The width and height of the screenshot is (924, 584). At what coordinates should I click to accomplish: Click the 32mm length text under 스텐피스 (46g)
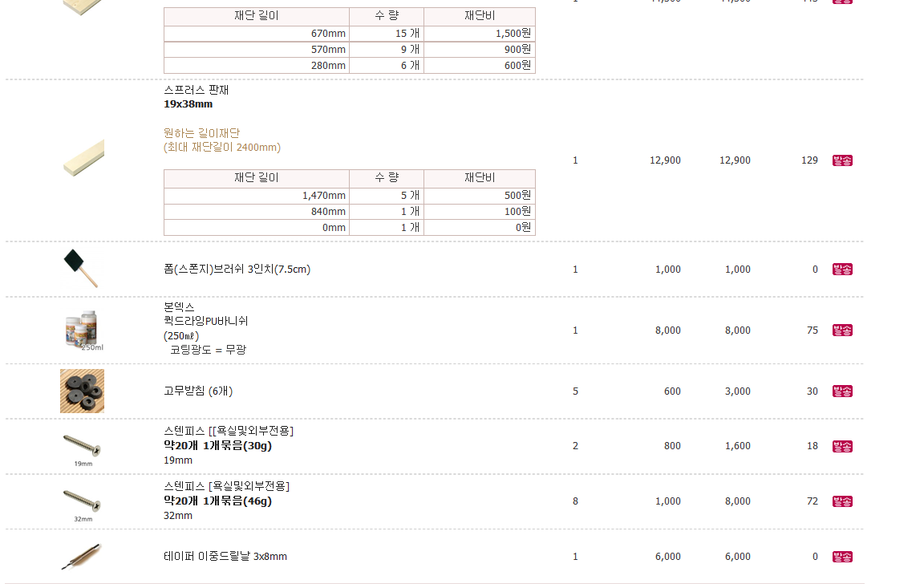[x=178, y=516]
